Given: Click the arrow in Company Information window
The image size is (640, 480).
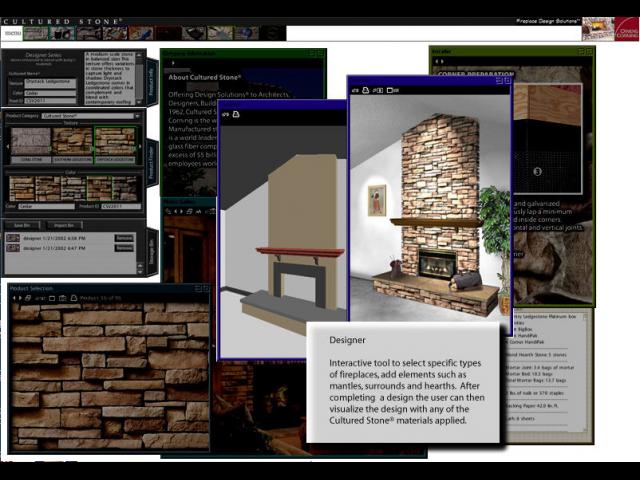Looking at the screenshot, I should [173, 63].
